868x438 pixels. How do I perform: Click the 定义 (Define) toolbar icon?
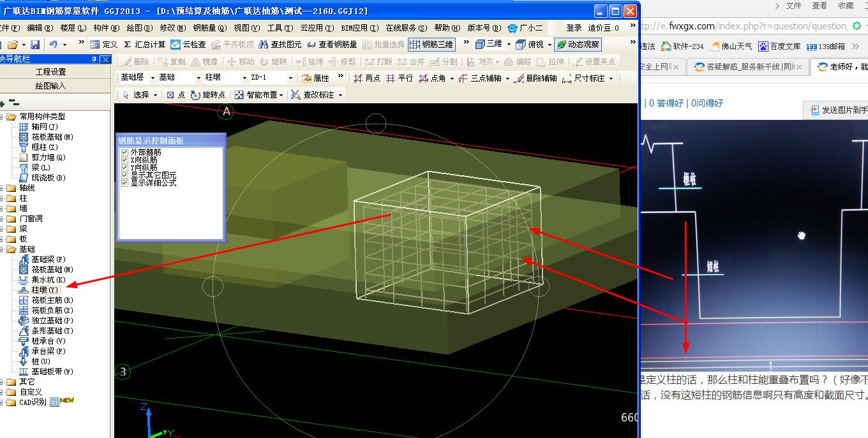coord(103,45)
